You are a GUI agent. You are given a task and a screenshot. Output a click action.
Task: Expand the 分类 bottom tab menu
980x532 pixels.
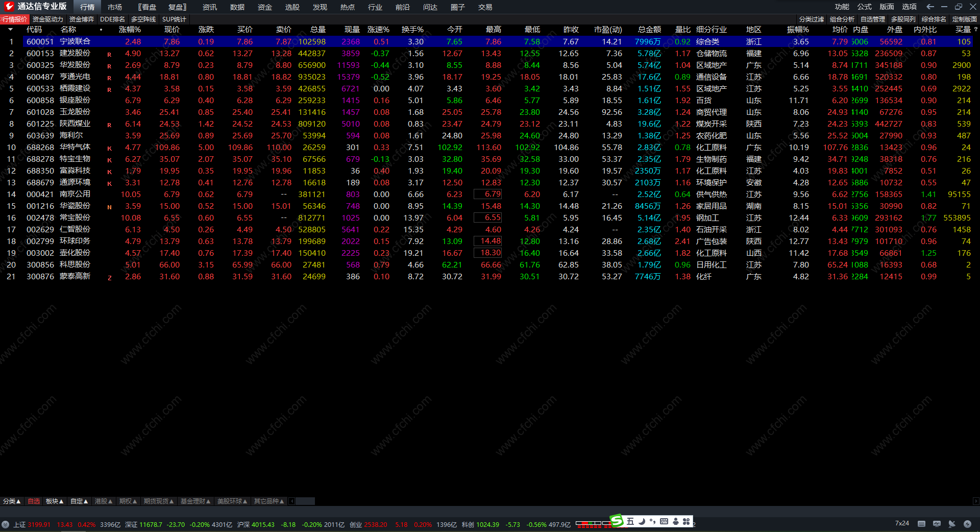pyautogui.click(x=12, y=501)
